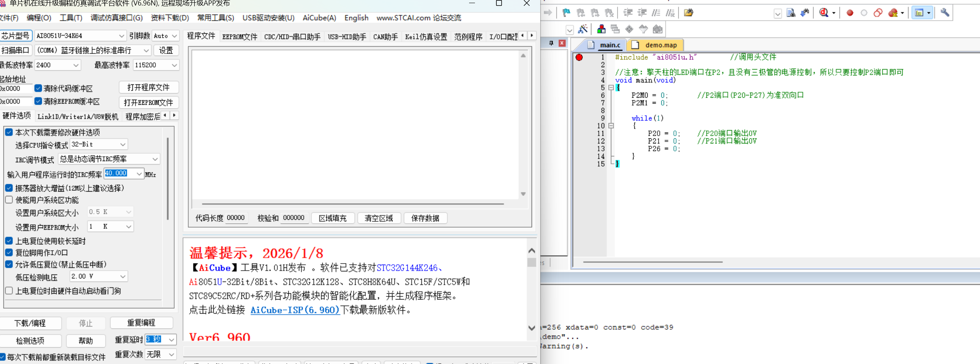Click the indent selected lines icon
Screen dimensions: 980x364
[x=628, y=13]
